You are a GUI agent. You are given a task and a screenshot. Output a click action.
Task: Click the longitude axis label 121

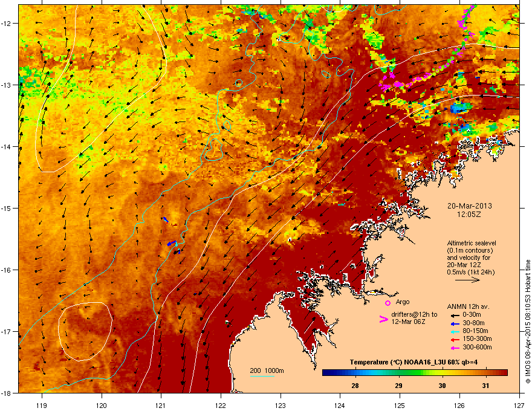(x=161, y=405)
